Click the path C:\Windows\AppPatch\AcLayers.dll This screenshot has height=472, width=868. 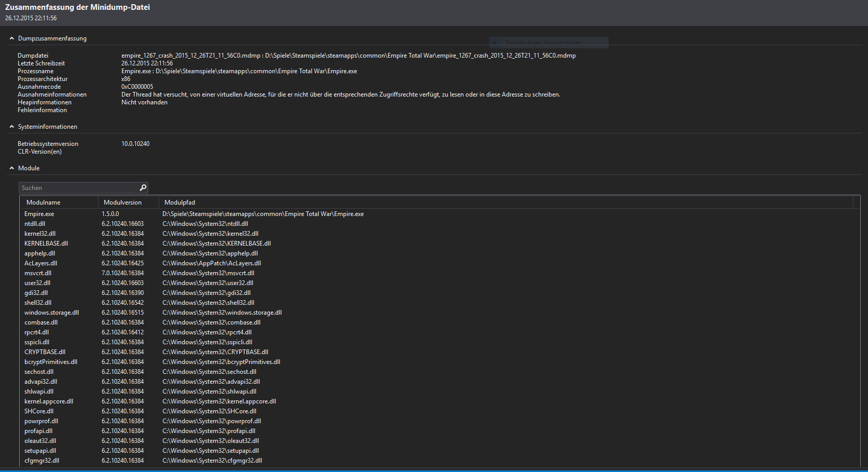tap(212, 263)
